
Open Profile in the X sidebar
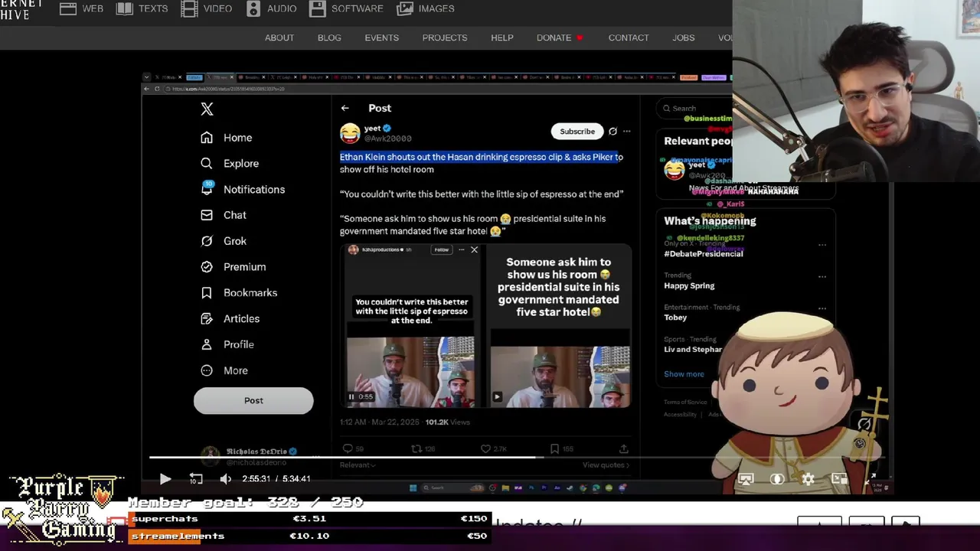point(227,344)
